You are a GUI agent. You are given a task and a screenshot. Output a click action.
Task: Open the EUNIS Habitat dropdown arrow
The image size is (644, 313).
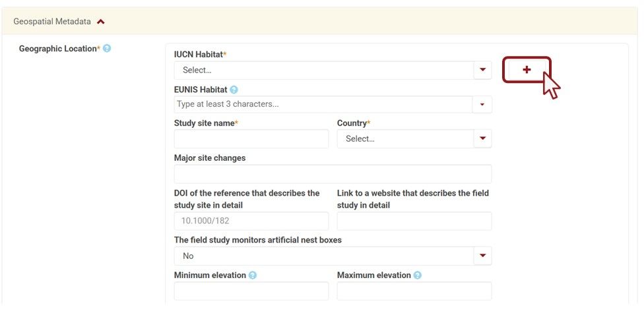coord(482,104)
